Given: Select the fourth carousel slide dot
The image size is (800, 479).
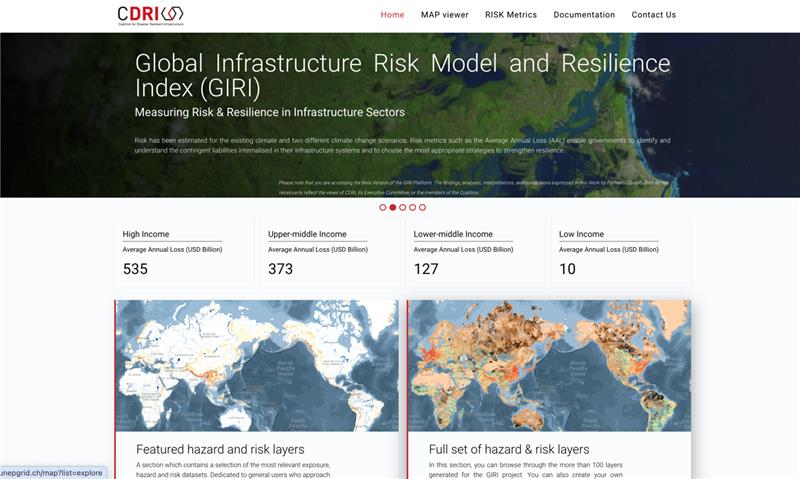Looking at the screenshot, I should [412, 207].
